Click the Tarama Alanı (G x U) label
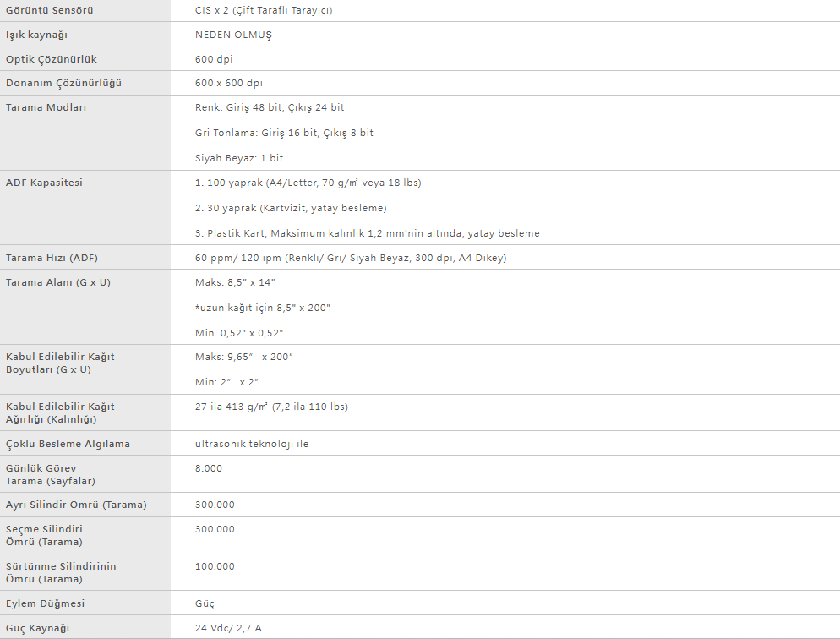This screenshot has height=639, width=840. click(57, 282)
